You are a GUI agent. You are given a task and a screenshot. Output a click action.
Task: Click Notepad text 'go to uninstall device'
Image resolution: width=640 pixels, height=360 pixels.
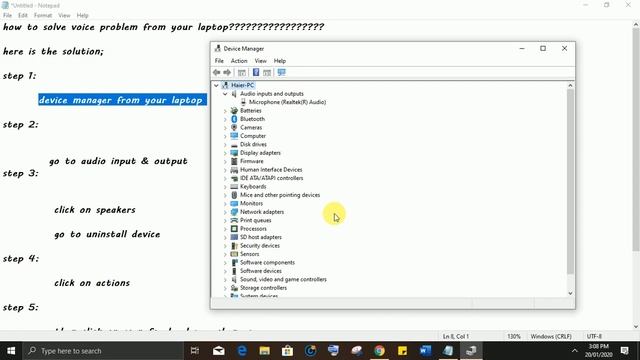click(107, 234)
